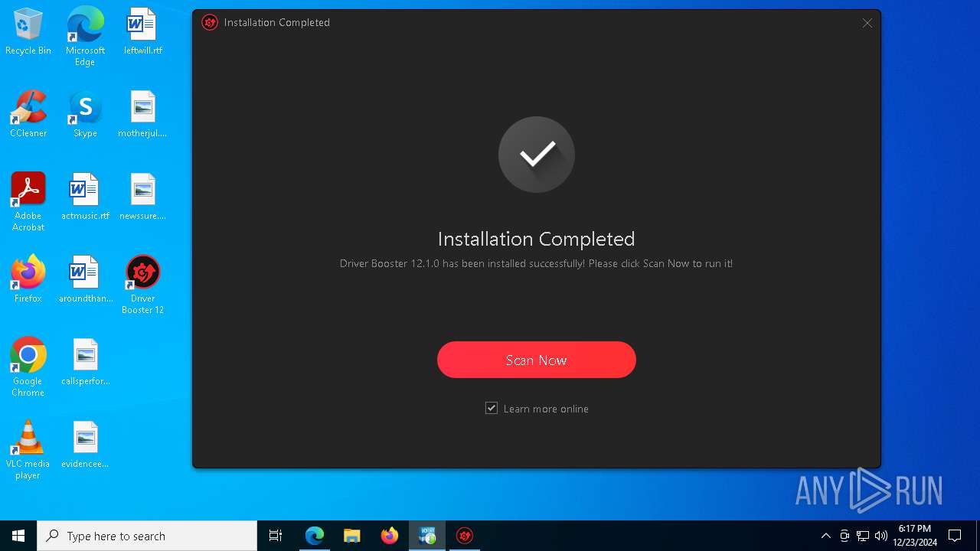This screenshot has height=551, width=980.
Task: Click the taskbar search box
Action: (147, 536)
